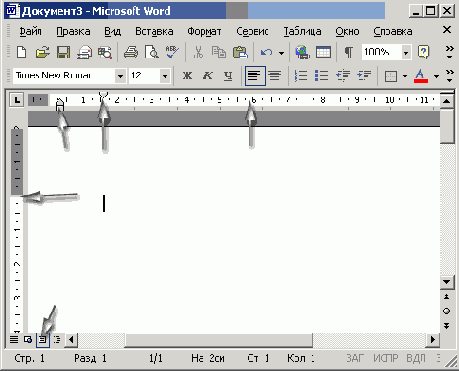
Task: Open the font color dropdown arrow
Action: pos(436,76)
